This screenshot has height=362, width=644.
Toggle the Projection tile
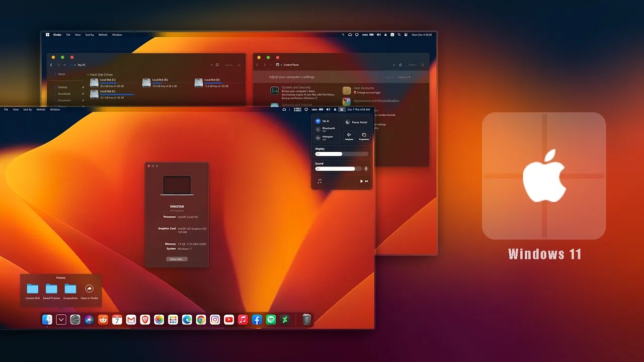coord(364,136)
